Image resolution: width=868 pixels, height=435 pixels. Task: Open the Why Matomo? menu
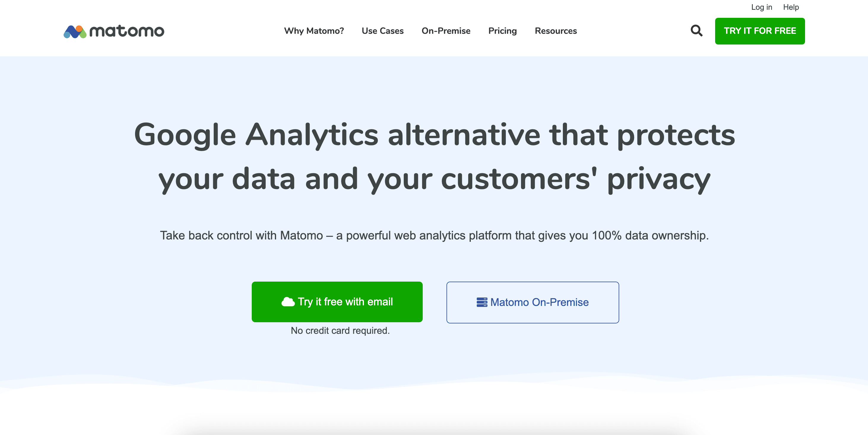coord(314,31)
